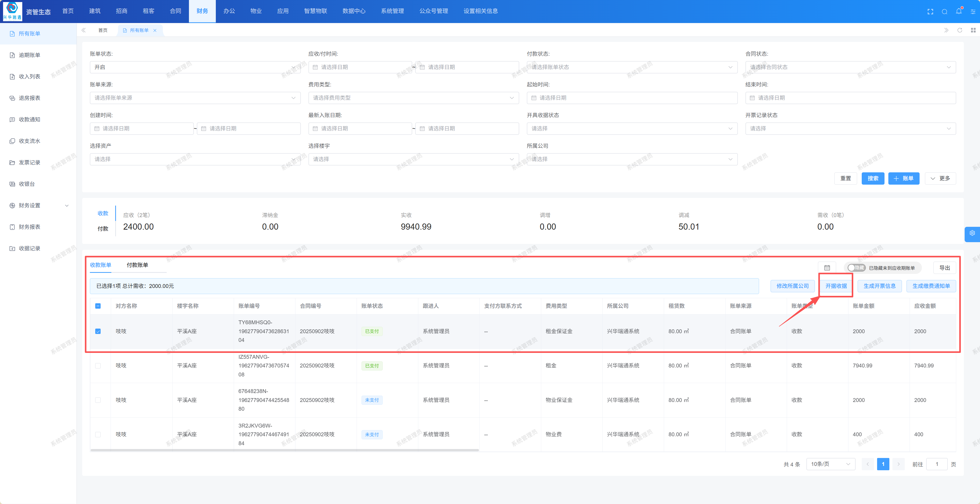The image size is (980, 504).
Task: Open the notification bell icon
Action: tap(959, 12)
